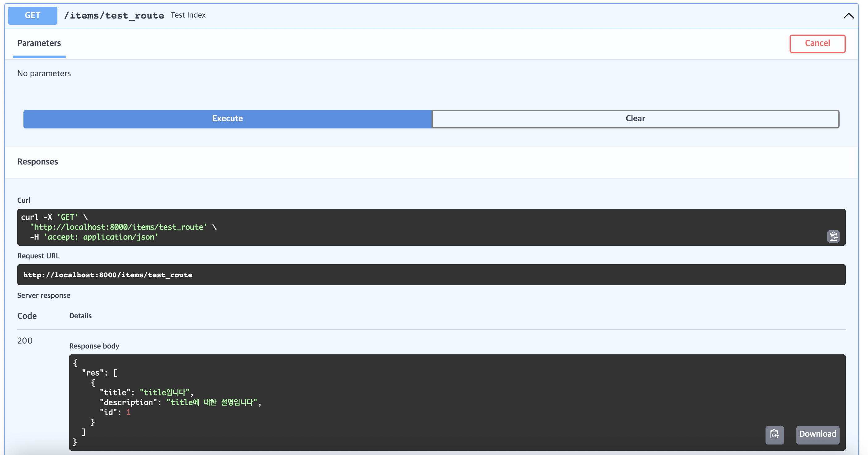Click the Test Index summary text
This screenshot has width=868, height=455.
188,15
